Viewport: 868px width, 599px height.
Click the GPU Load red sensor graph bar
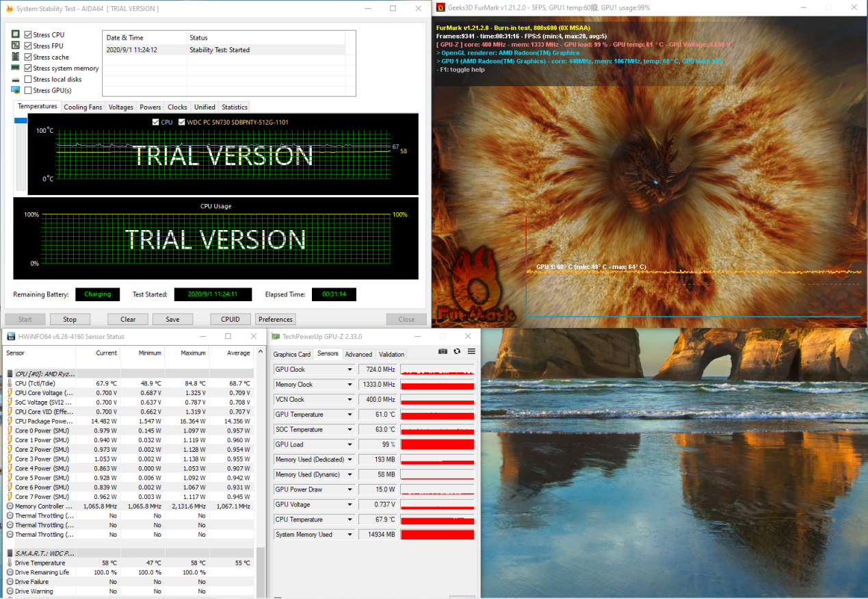coord(437,444)
